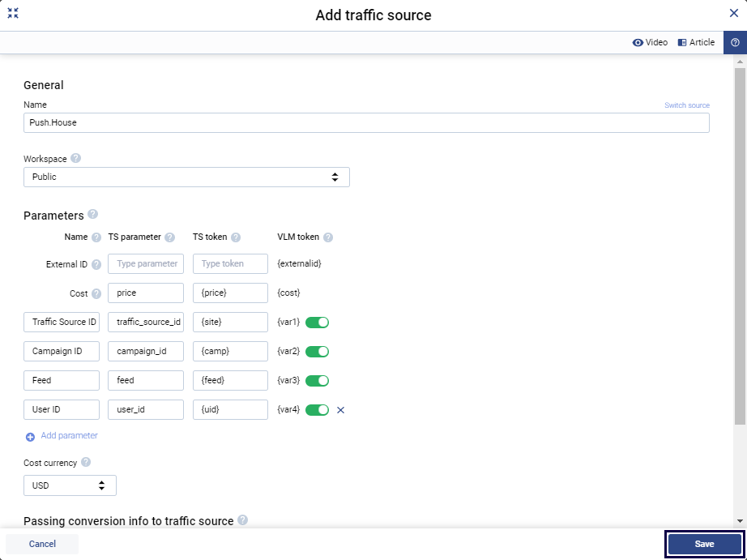747x560 pixels.
Task: Save the traffic source
Action: click(x=703, y=544)
